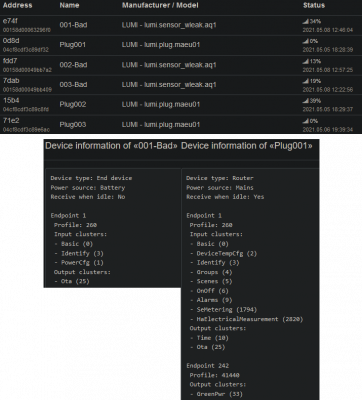
Task: Click the 15b4 device address
Action: pyautogui.click(x=11, y=100)
